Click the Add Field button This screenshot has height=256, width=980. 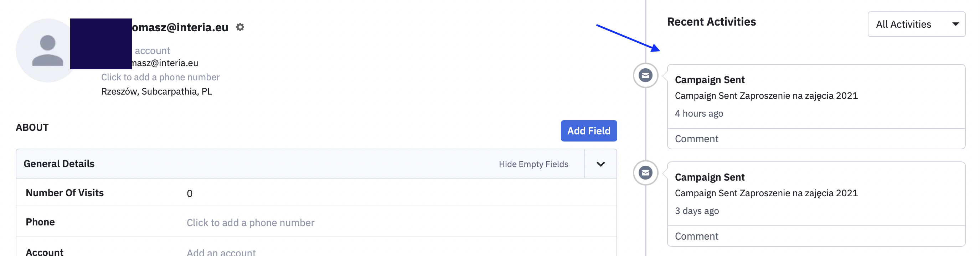click(x=588, y=131)
